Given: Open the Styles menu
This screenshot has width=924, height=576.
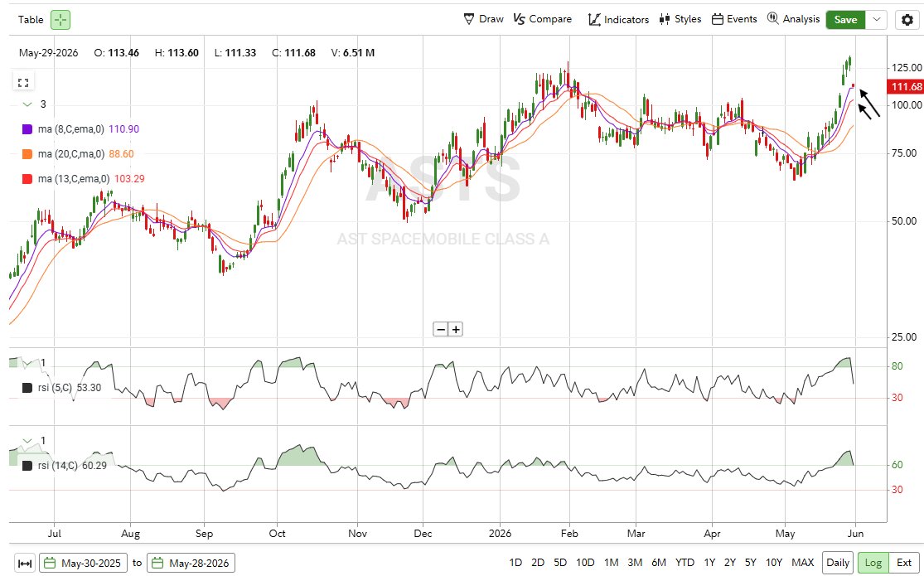Looking at the screenshot, I should 680,19.
